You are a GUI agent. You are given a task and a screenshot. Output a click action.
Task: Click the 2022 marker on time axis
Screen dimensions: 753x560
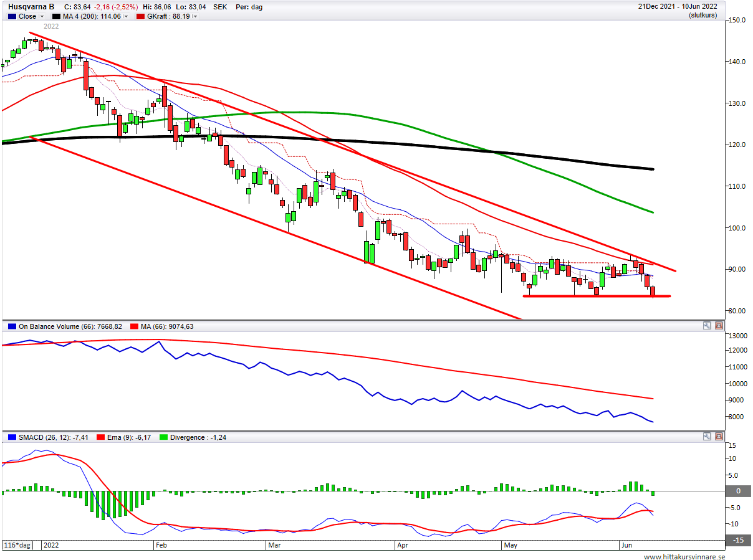click(50, 545)
